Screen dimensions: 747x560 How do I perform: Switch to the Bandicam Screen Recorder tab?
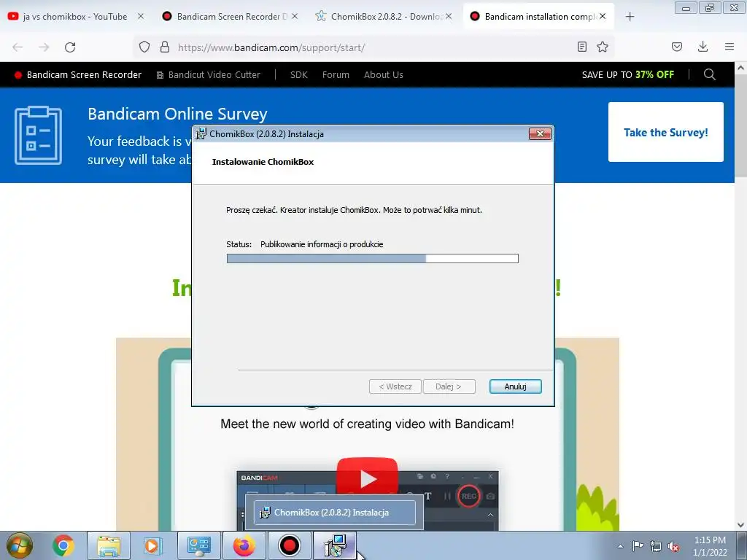tap(231, 17)
